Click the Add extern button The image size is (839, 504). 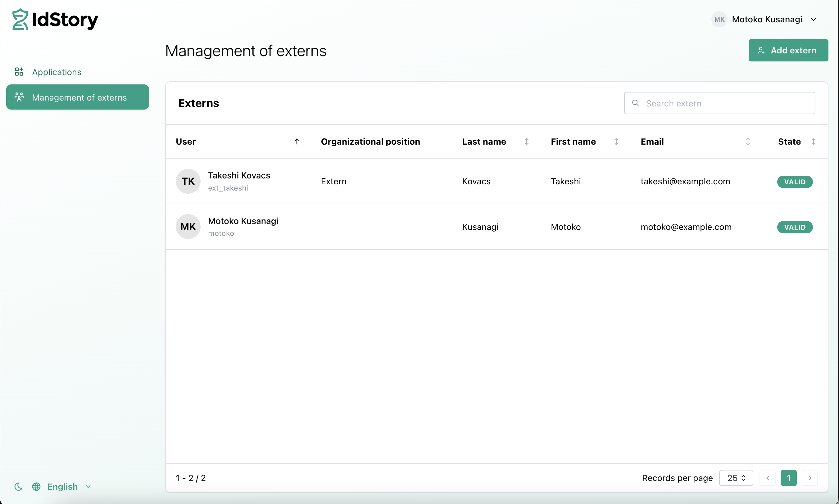click(x=788, y=50)
